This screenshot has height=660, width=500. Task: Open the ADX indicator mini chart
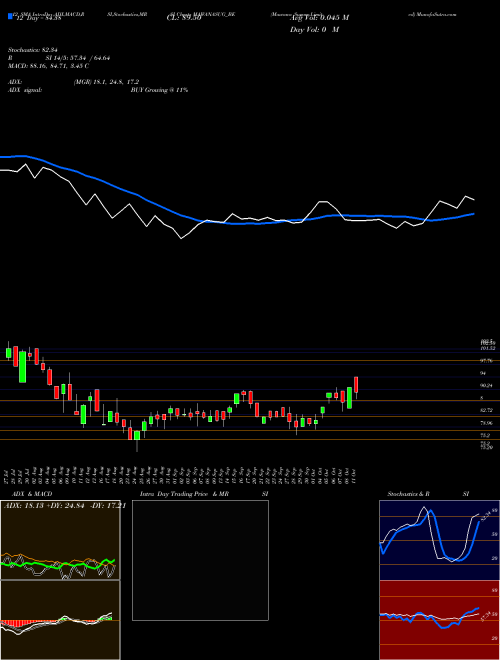click(x=60, y=540)
